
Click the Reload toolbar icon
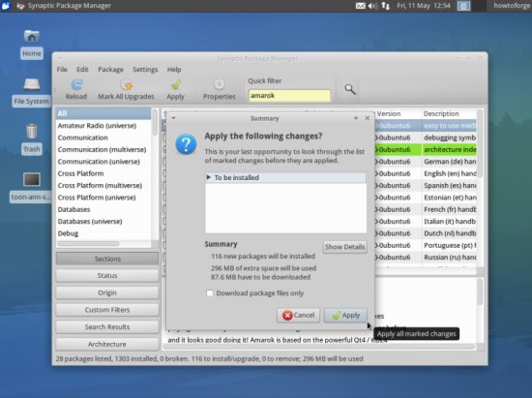pyautogui.click(x=76, y=85)
